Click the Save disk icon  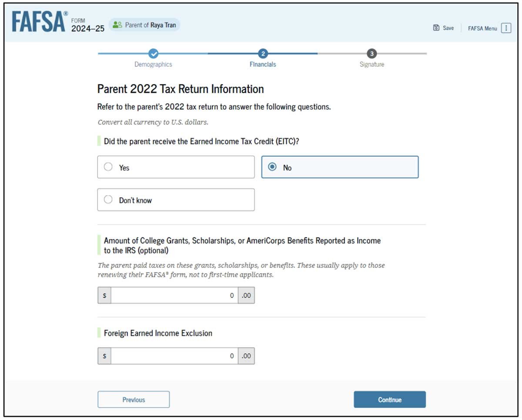coord(436,28)
